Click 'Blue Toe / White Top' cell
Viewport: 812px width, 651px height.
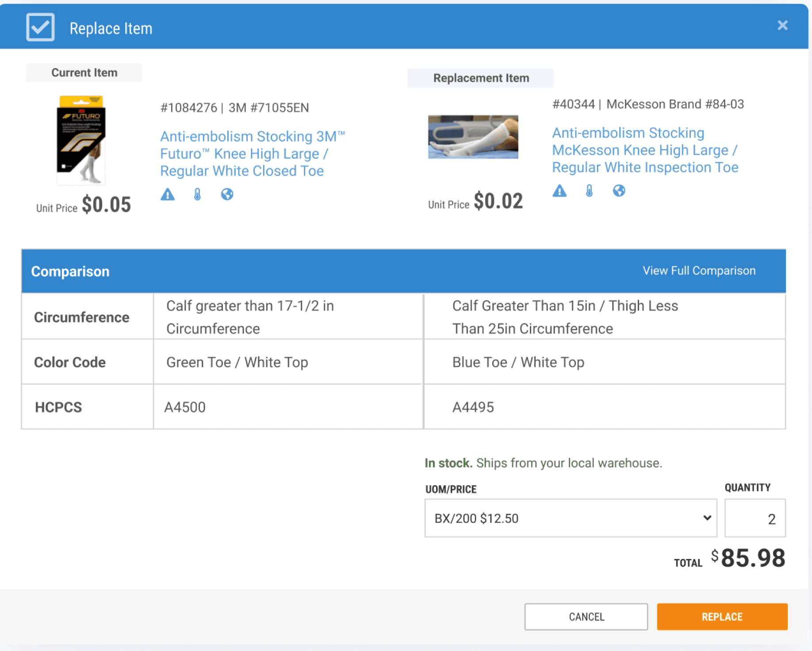(x=605, y=362)
